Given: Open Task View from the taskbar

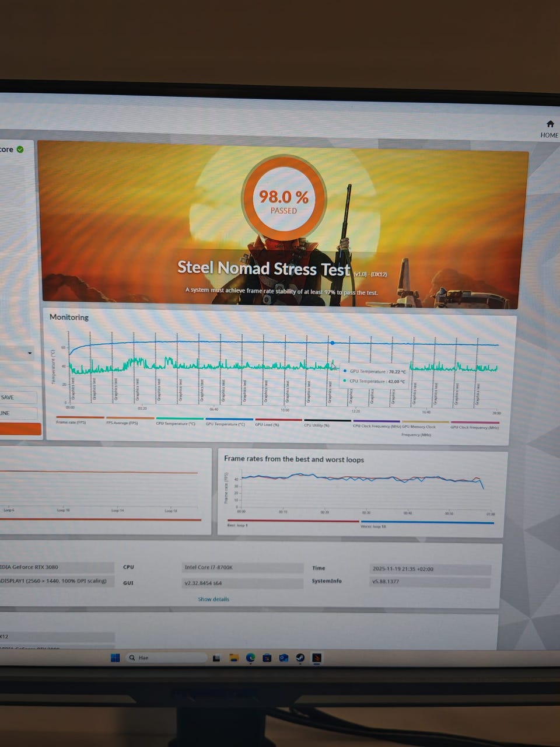Looking at the screenshot, I should pos(216,658).
